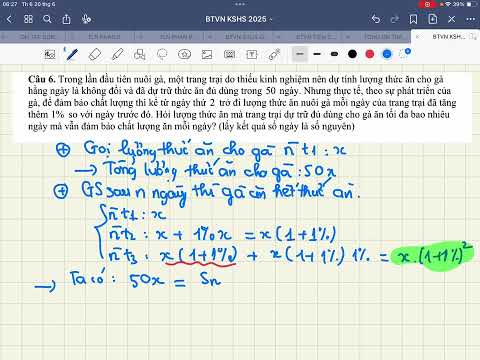This screenshot has width=480, height=360.
Task: Open page thumbnails grid view
Action: pos(29,19)
